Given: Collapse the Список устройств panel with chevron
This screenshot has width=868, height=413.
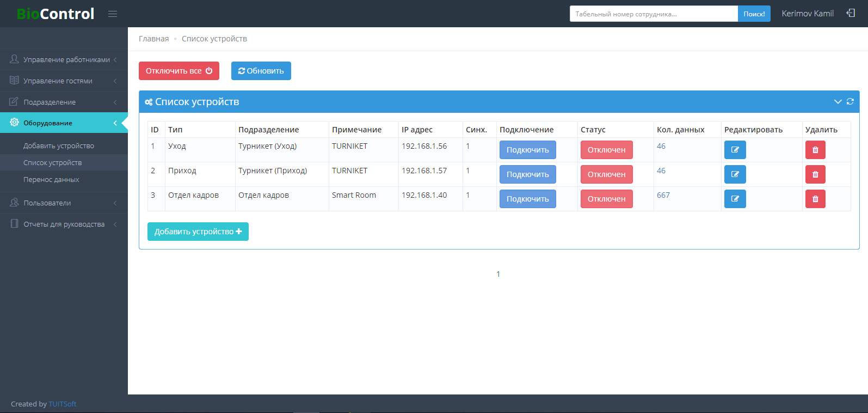Looking at the screenshot, I should coord(838,102).
